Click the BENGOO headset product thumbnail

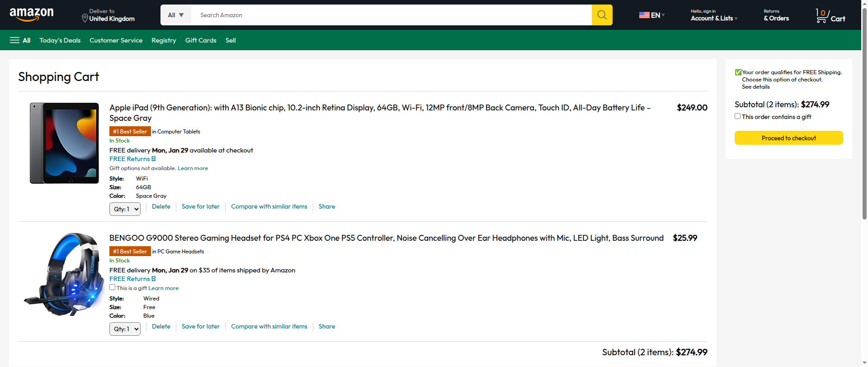point(64,274)
